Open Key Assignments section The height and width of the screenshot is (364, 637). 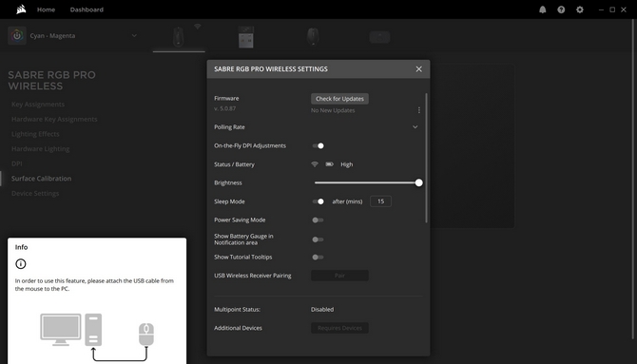(x=38, y=105)
